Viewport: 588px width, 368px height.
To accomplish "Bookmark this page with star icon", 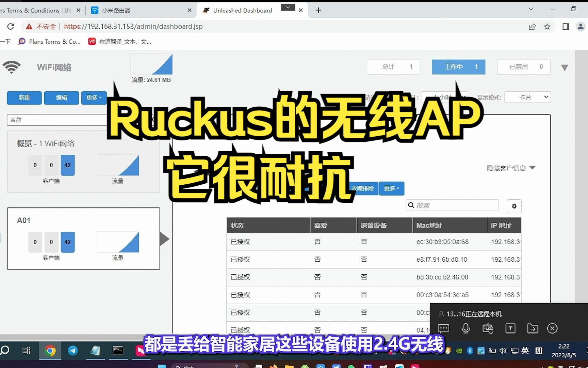I will click(547, 27).
